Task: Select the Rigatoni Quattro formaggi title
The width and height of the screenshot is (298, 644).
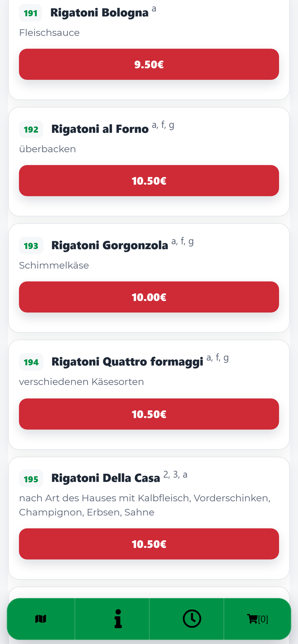Action: (127, 362)
